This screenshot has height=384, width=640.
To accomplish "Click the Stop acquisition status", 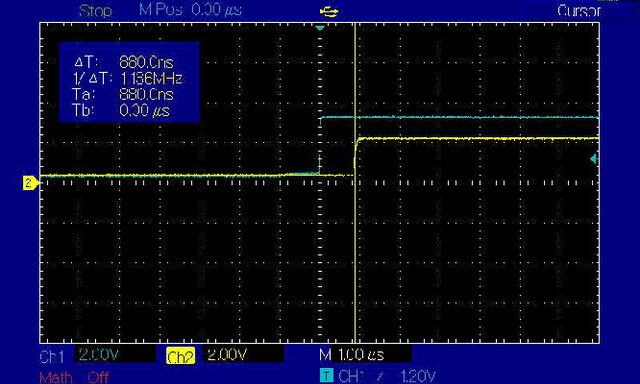I will pos(96,11).
